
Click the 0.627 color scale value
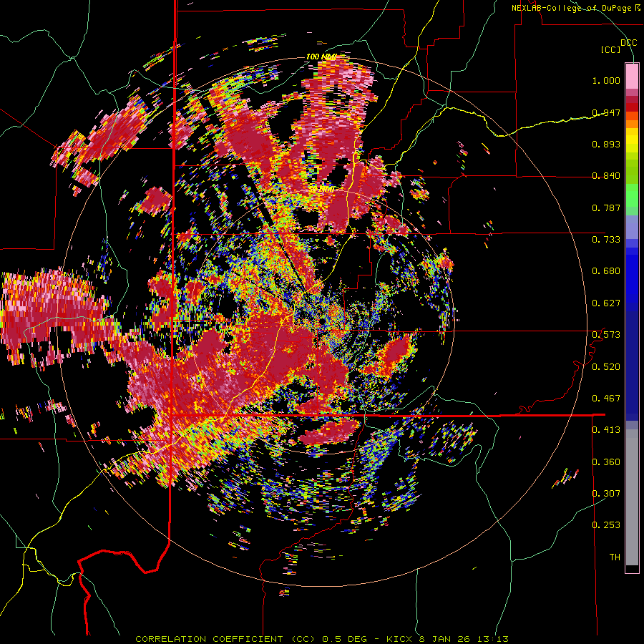pyautogui.click(x=606, y=303)
